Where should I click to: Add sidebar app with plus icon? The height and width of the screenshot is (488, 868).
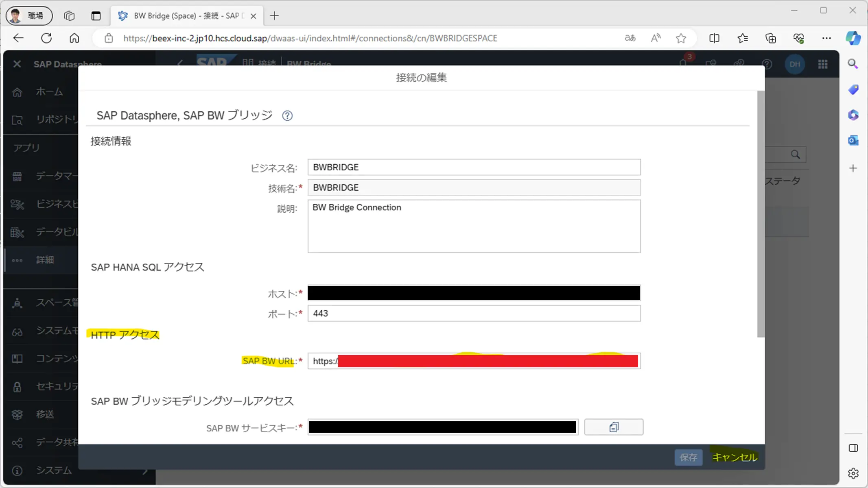(853, 168)
